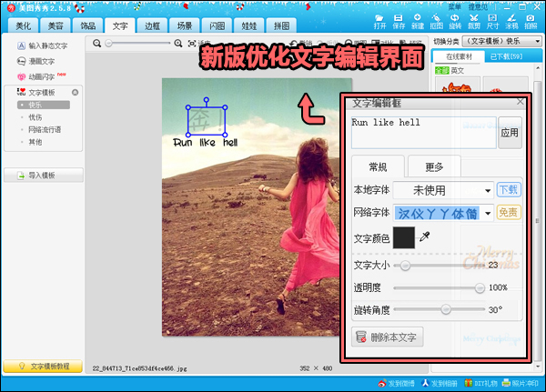Open the 本地字体 font dropdown

coord(486,190)
